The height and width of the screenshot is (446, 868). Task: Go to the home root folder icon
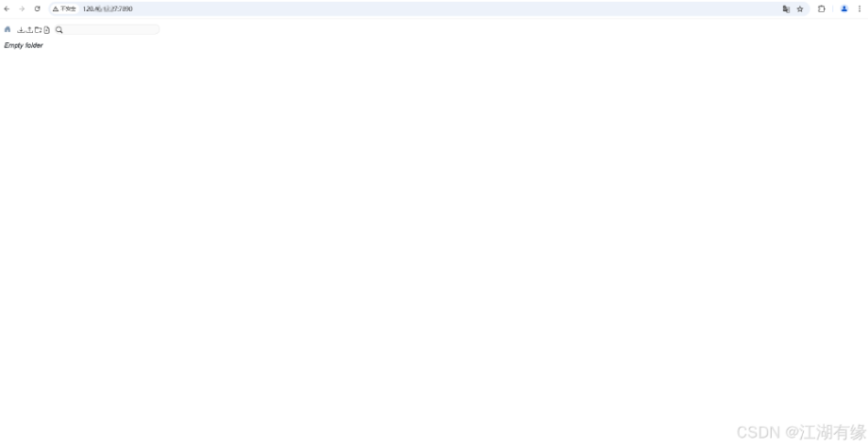click(8, 29)
